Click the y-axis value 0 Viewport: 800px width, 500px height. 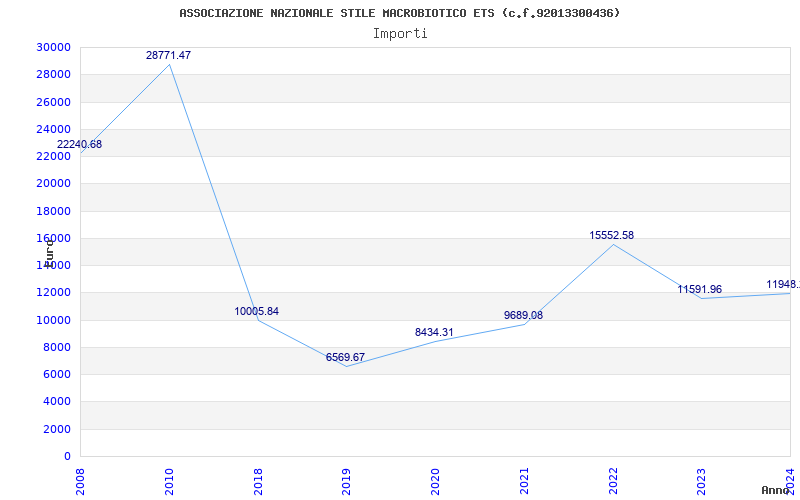coord(67,457)
